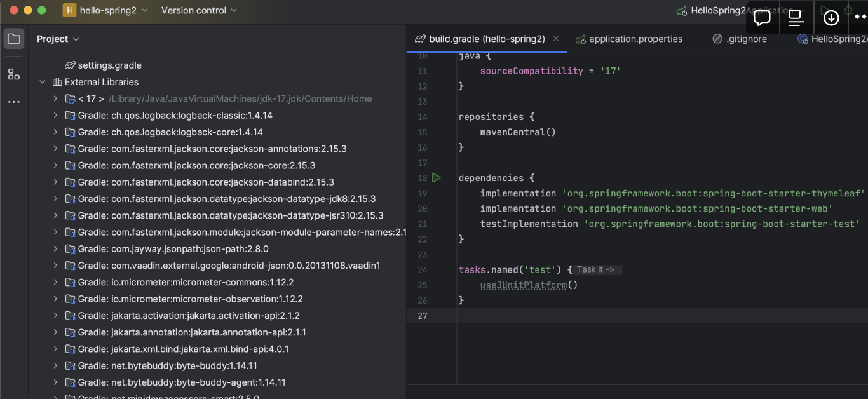Click the screen-with-lines overlay icon
This screenshot has height=399, width=868.
[796, 18]
